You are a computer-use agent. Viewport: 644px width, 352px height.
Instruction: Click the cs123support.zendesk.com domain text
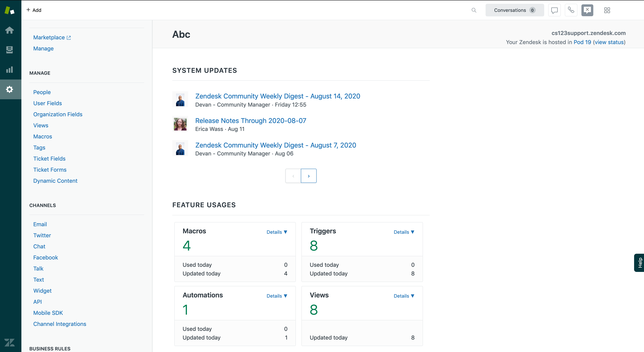click(589, 33)
